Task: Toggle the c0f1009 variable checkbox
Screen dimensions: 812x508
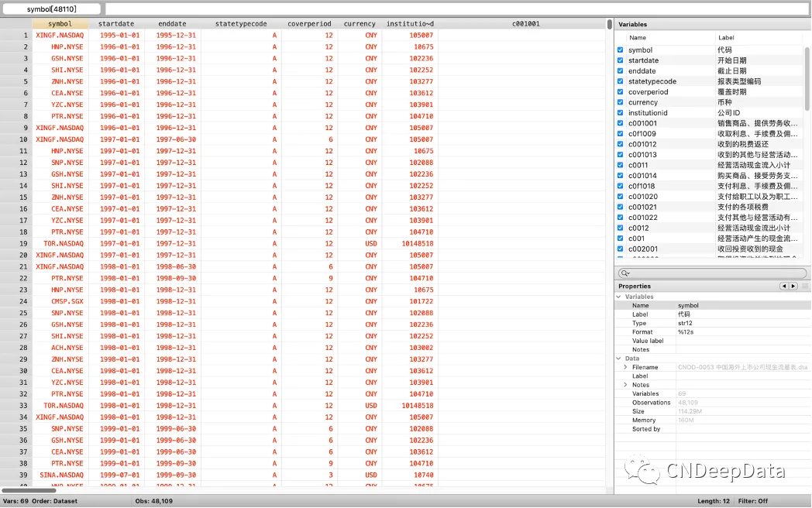Action: click(620, 134)
